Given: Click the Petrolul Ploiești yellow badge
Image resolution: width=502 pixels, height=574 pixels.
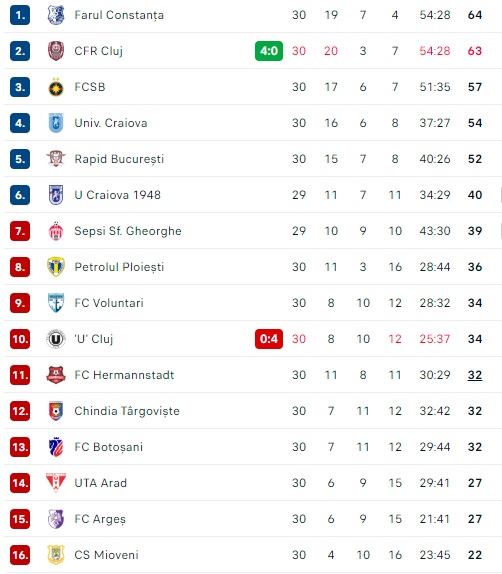Looking at the screenshot, I should point(56,267).
